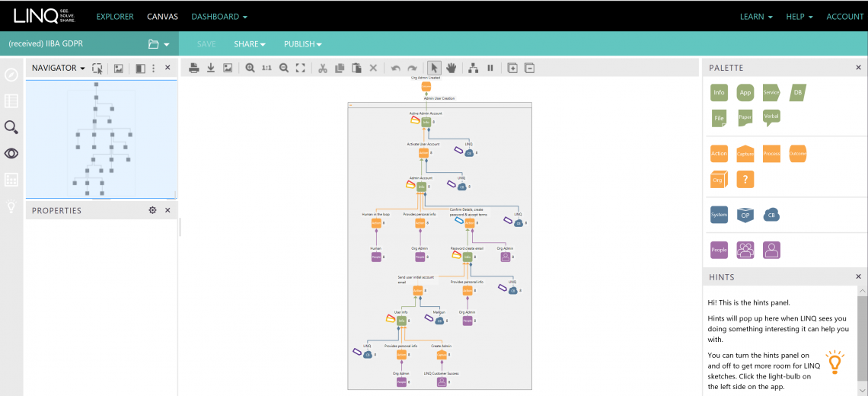868x396 pixels.
Task: Click the print icon in canvas toolbar
Action: click(x=193, y=68)
